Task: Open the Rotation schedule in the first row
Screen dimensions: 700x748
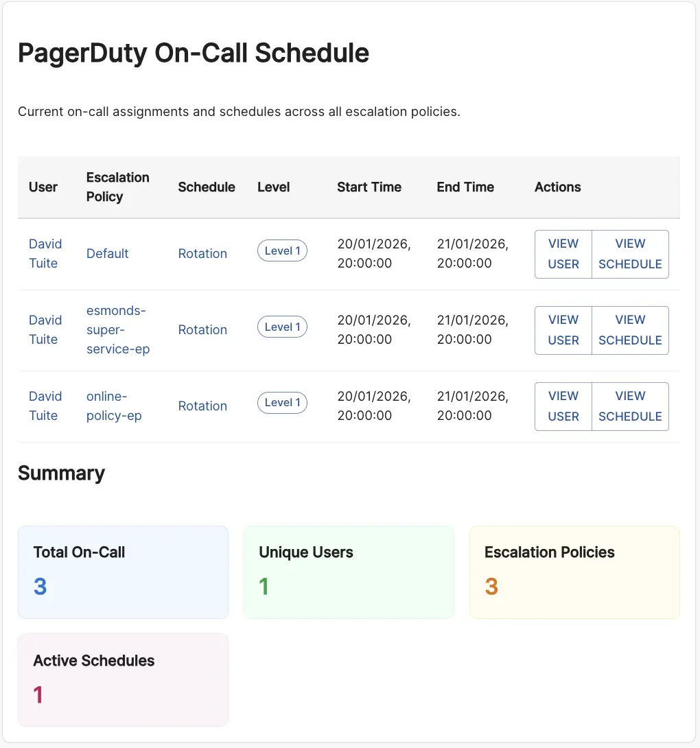Action: (x=202, y=253)
